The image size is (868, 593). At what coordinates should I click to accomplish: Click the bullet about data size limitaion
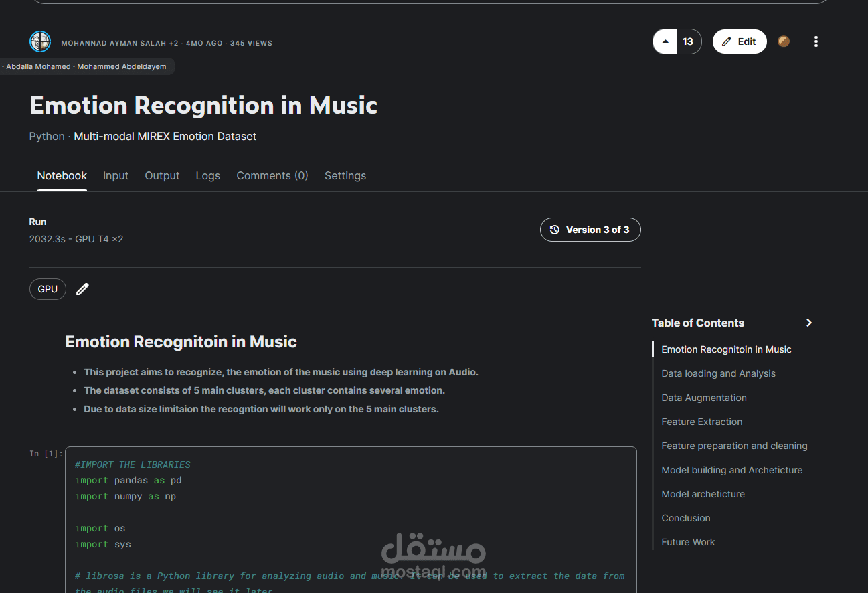coord(261,409)
